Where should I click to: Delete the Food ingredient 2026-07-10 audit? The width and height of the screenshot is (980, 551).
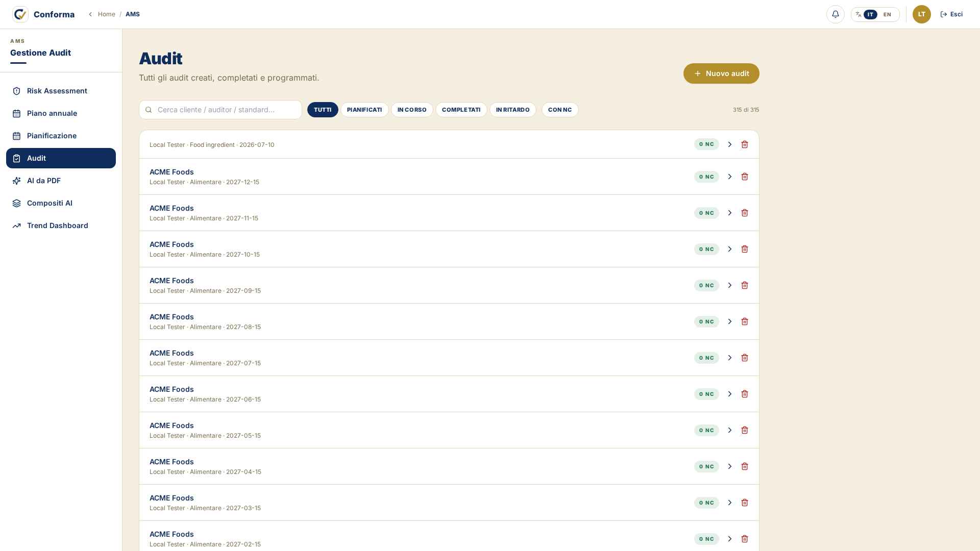point(745,144)
